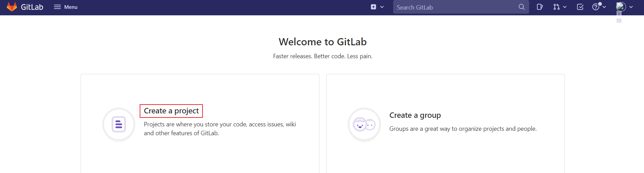
Task: Click the group faces illustration icon
Action: pyautogui.click(x=364, y=124)
